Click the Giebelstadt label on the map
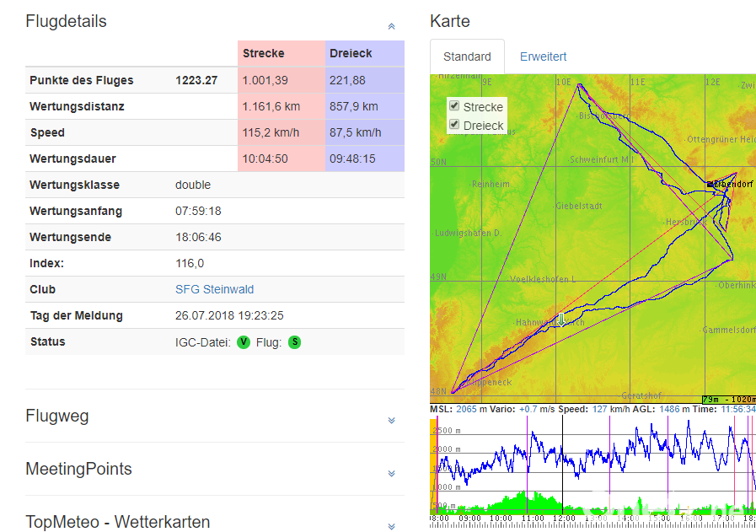756x532 pixels. [578, 206]
